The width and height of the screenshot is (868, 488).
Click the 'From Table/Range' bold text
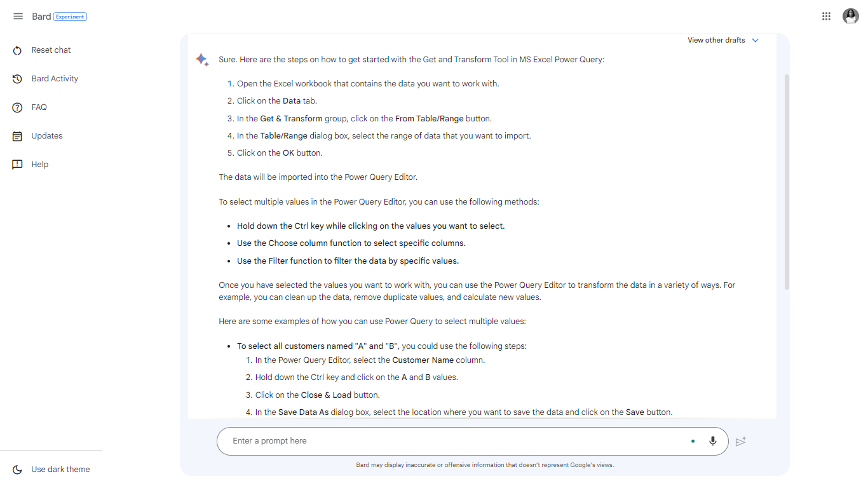(430, 119)
